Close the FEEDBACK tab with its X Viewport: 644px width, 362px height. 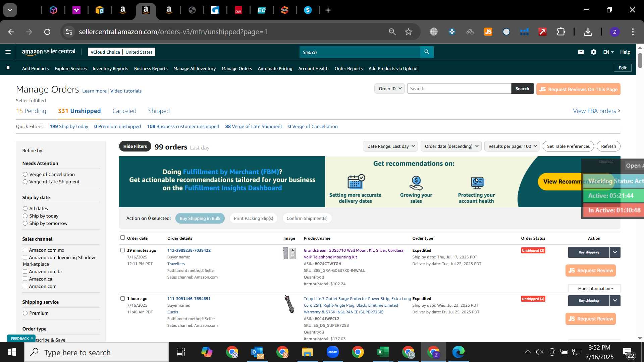32,339
